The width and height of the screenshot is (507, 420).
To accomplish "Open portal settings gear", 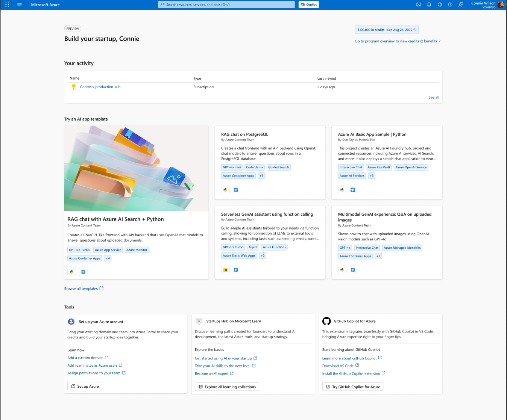I will [x=440, y=5].
